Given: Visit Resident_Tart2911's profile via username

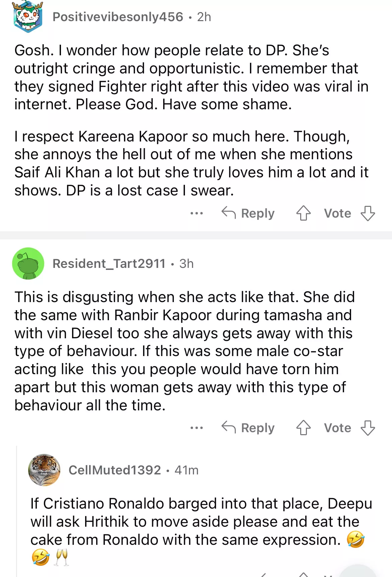Looking at the screenshot, I should [109, 264].
